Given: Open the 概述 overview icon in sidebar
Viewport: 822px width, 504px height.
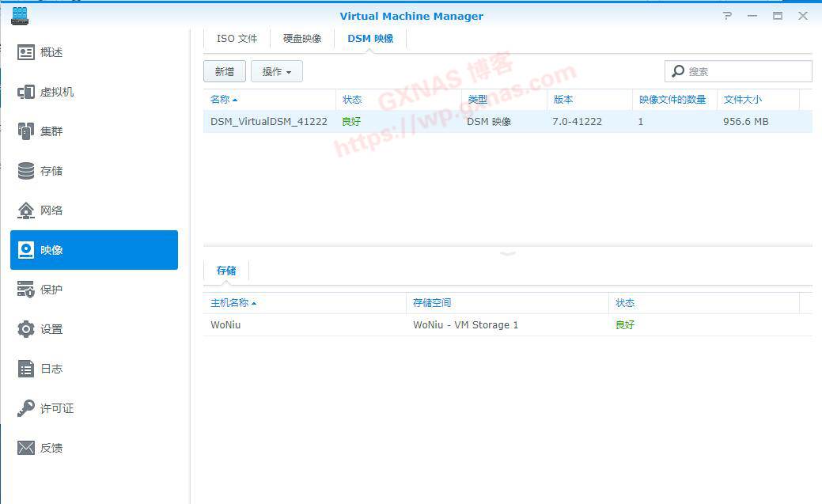Looking at the screenshot, I should coord(26,52).
